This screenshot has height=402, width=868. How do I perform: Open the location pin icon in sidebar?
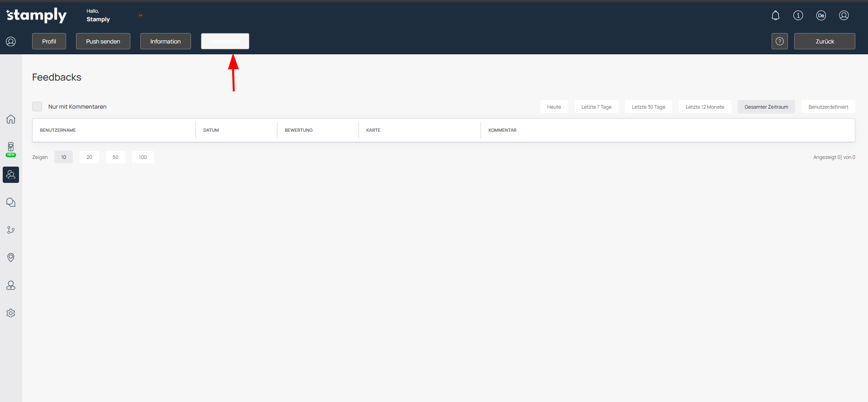click(x=11, y=258)
